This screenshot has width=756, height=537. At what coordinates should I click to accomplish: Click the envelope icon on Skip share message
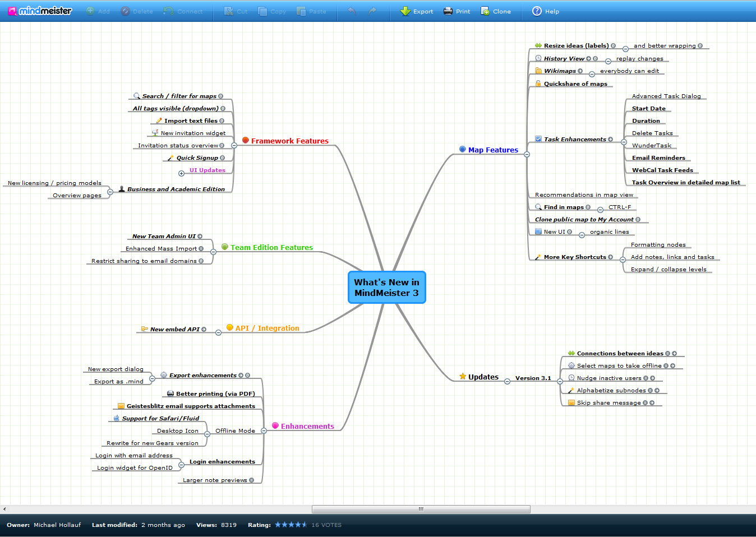pos(571,403)
